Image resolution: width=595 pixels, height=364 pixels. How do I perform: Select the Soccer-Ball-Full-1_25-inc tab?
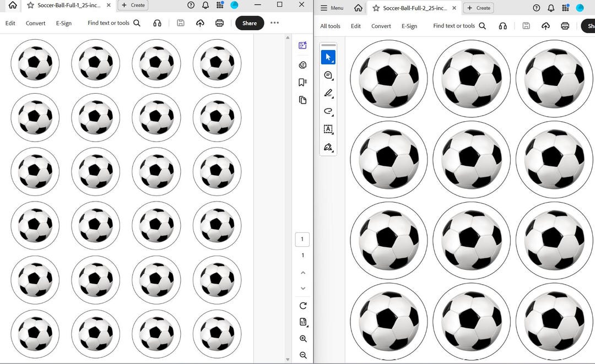coord(68,6)
